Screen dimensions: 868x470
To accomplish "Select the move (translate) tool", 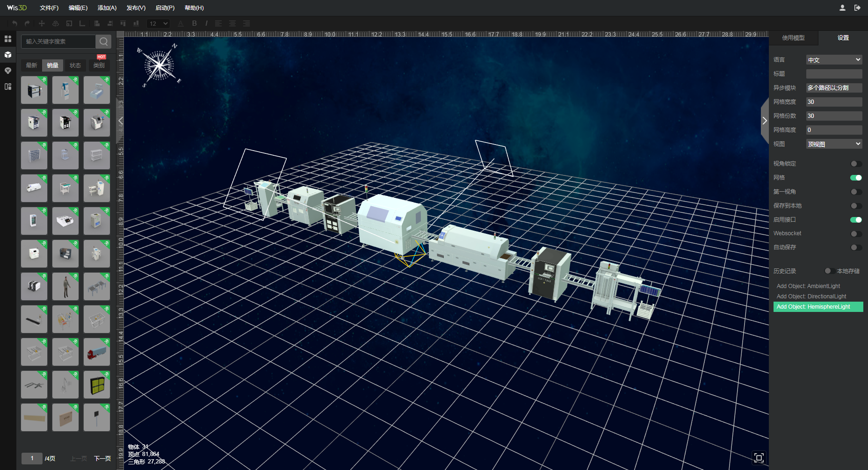I will (x=42, y=23).
